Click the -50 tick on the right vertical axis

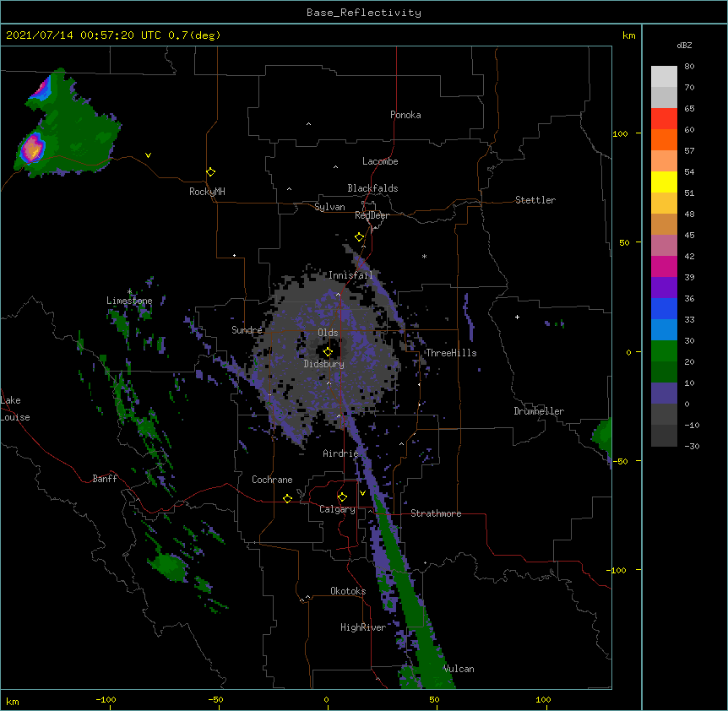pyautogui.click(x=620, y=461)
